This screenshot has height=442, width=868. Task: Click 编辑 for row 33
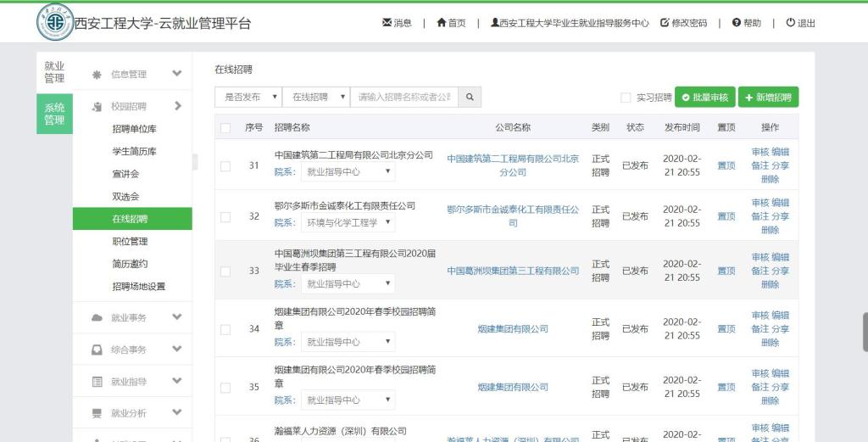[x=781, y=257]
